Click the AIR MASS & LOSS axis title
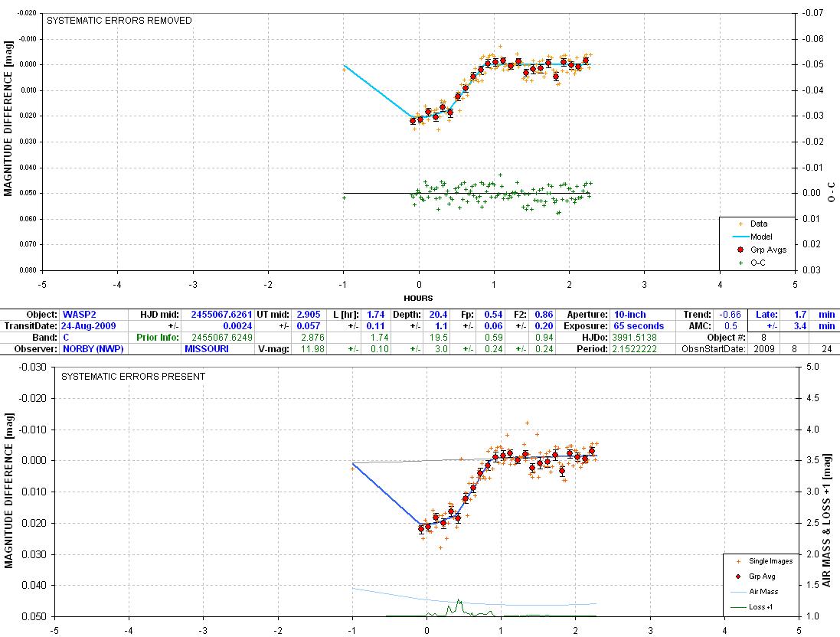 click(x=828, y=520)
